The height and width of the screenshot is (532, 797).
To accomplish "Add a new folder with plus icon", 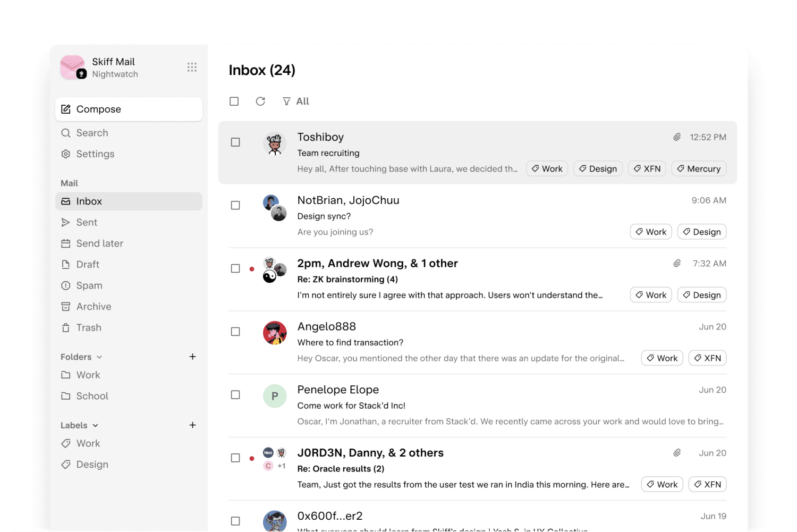I will 192,357.
